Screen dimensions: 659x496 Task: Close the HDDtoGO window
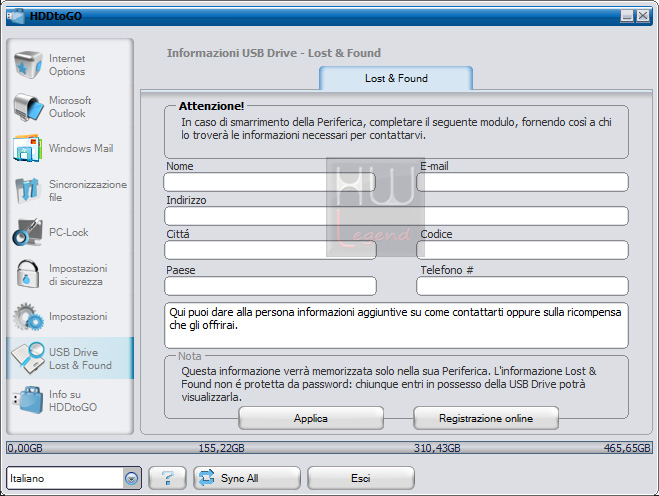click(643, 16)
